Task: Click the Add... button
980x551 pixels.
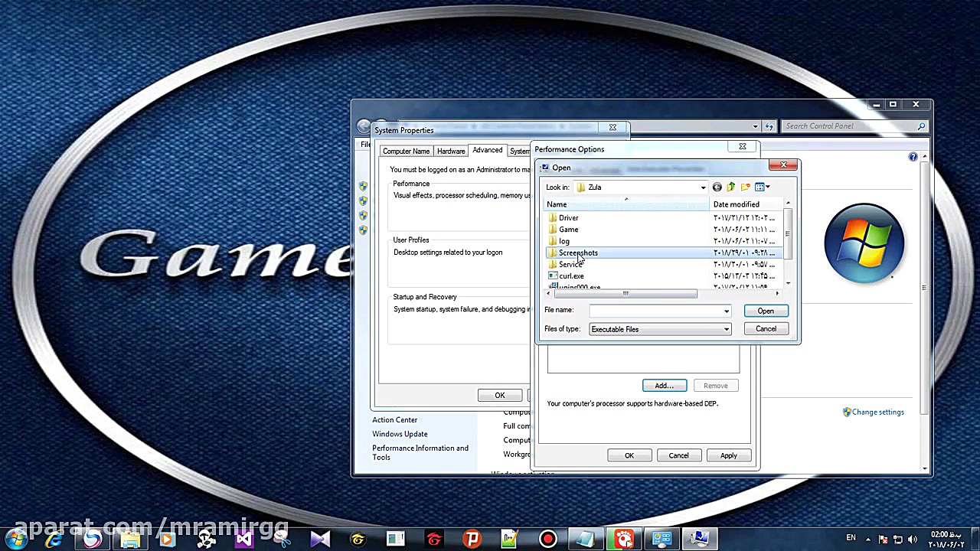Action: 664,386
